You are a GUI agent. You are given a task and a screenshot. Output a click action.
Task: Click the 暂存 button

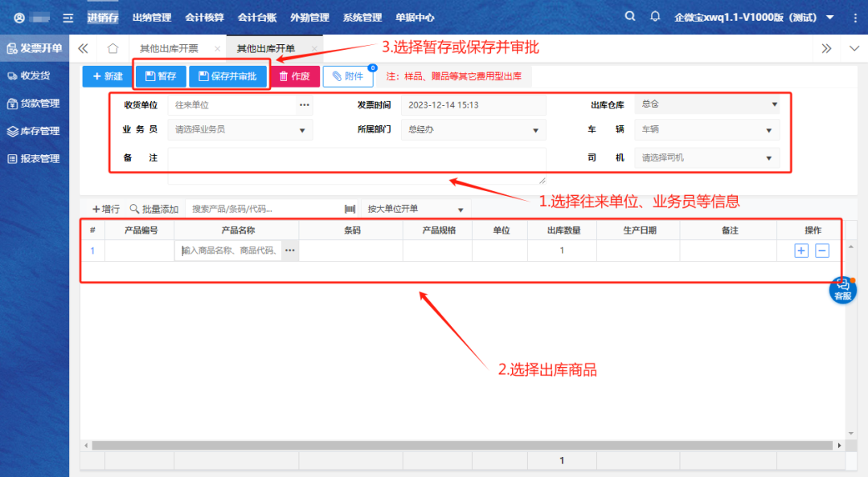tap(161, 76)
